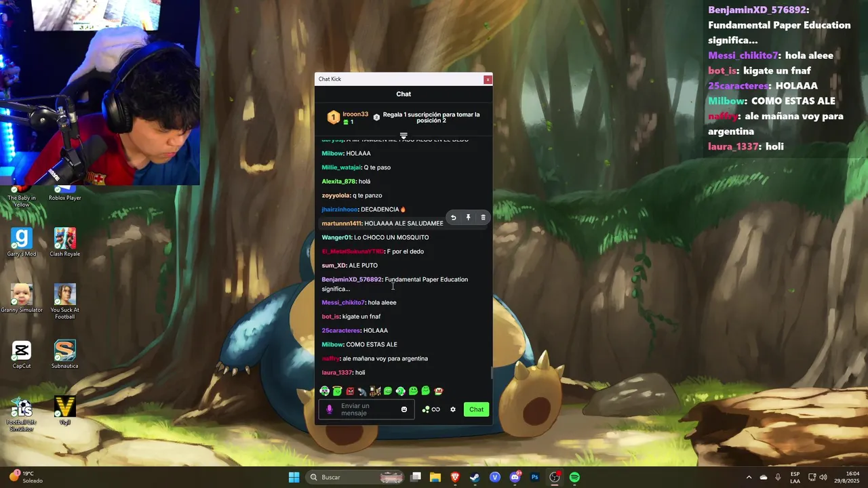
Task: Click the 'ALE PUTO' message by sum_XD
Action: pyautogui.click(x=363, y=266)
